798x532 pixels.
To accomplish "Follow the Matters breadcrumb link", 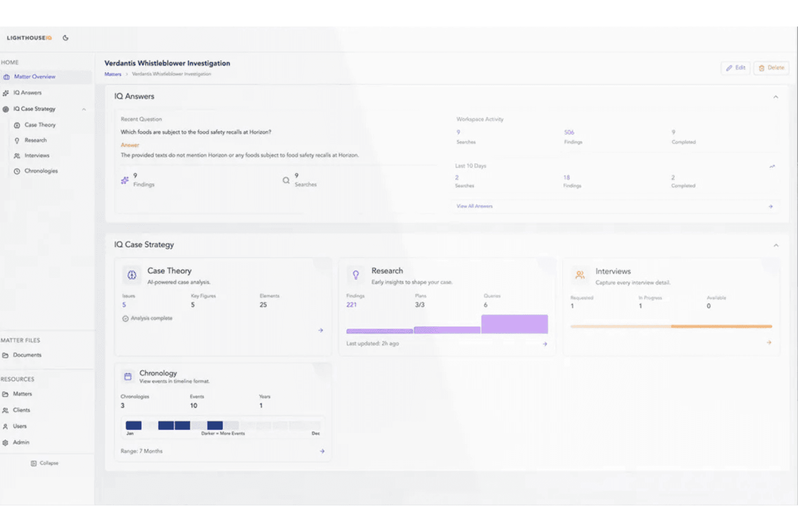I will (x=113, y=74).
